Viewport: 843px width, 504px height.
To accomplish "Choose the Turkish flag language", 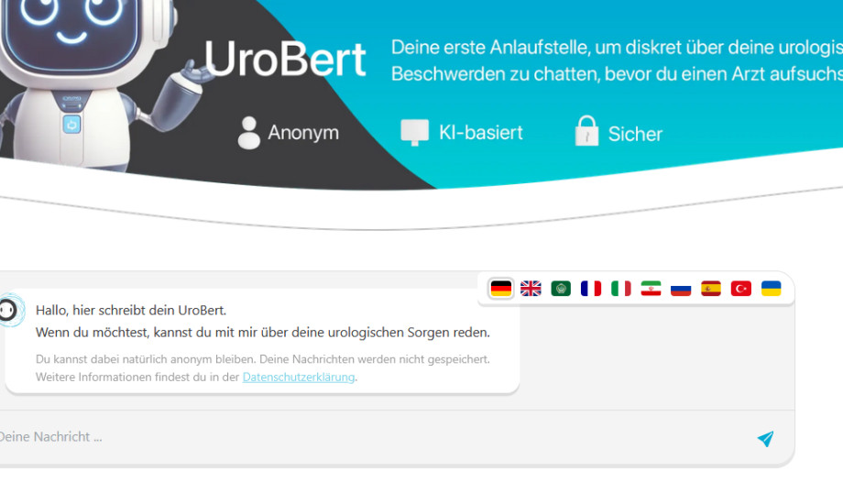I will coord(741,289).
